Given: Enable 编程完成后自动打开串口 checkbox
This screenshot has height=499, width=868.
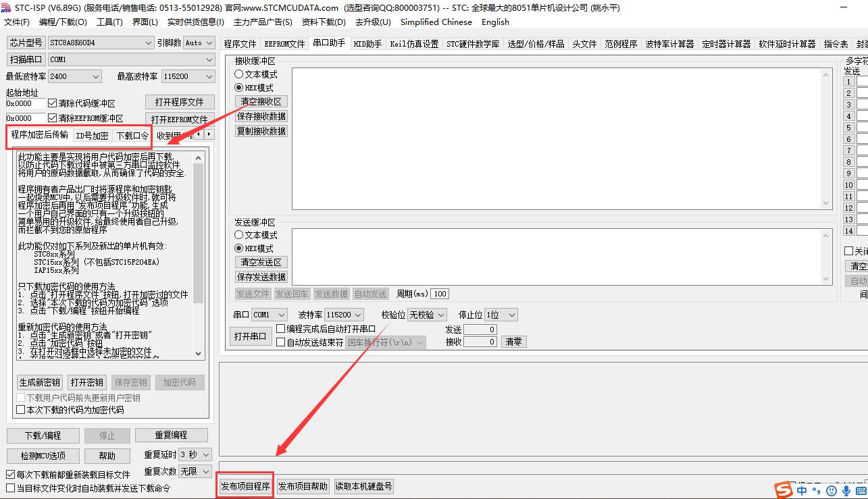Looking at the screenshot, I should click(x=281, y=329).
